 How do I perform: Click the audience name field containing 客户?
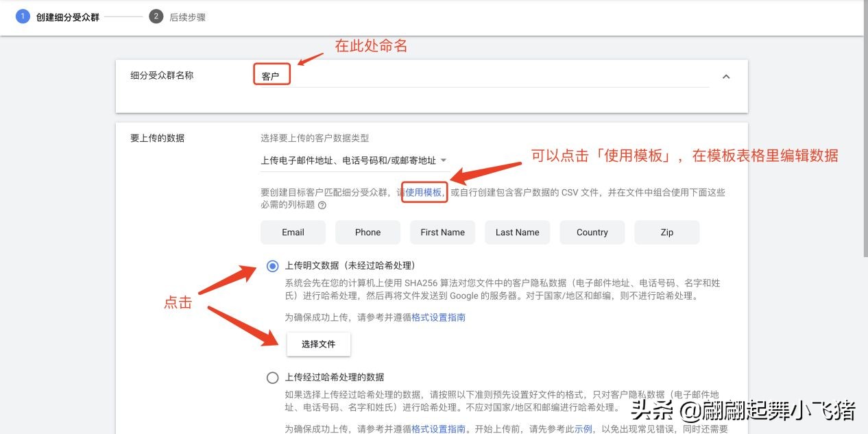272,76
